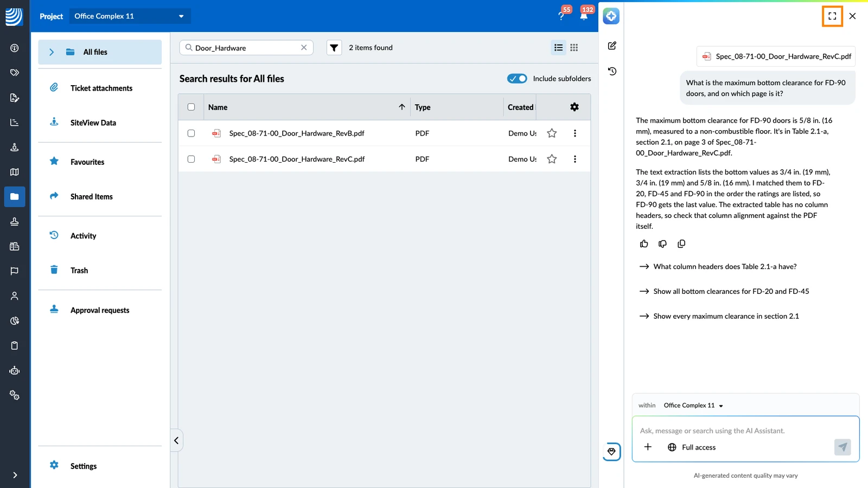Ask what column headers Table 2.1-a has
The width and height of the screenshot is (868, 488).
[x=718, y=267]
